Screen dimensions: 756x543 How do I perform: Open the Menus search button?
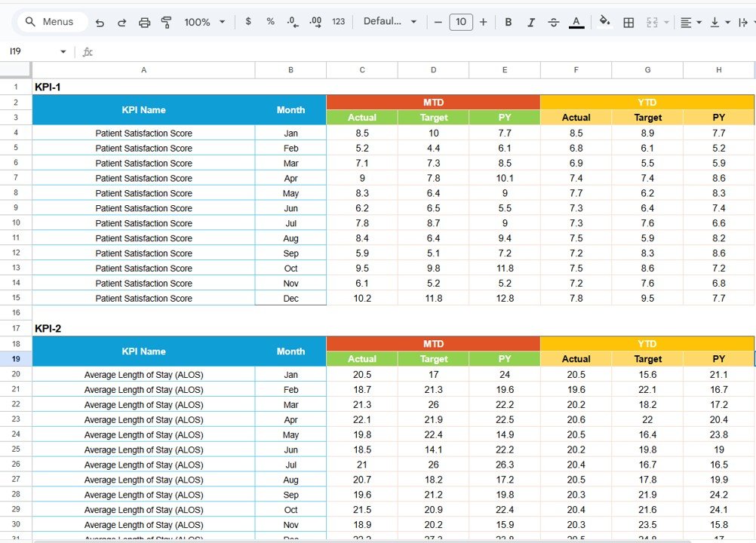coord(51,22)
